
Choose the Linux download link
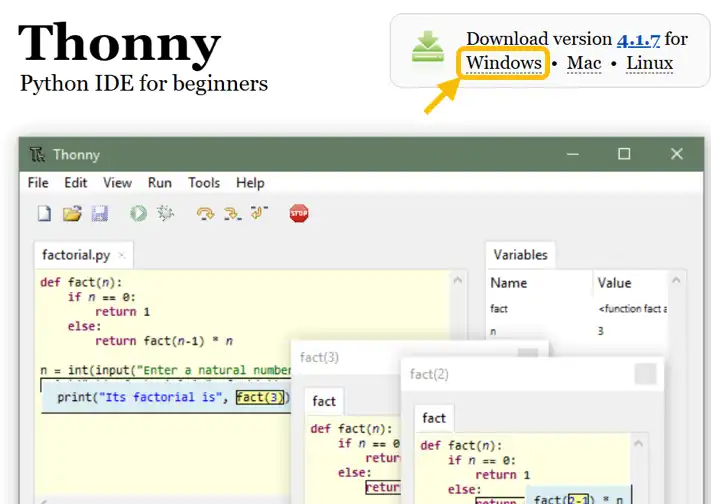(649, 63)
